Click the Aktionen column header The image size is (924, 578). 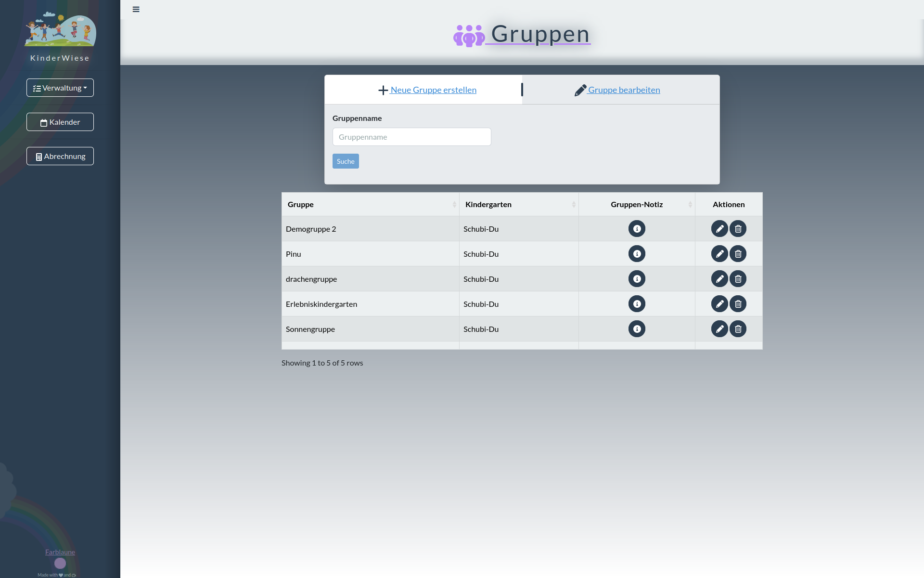coord(729,204)
